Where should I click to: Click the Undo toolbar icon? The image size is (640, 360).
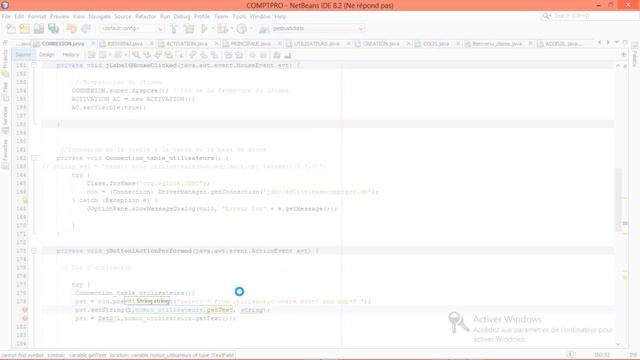coord(72,29)
